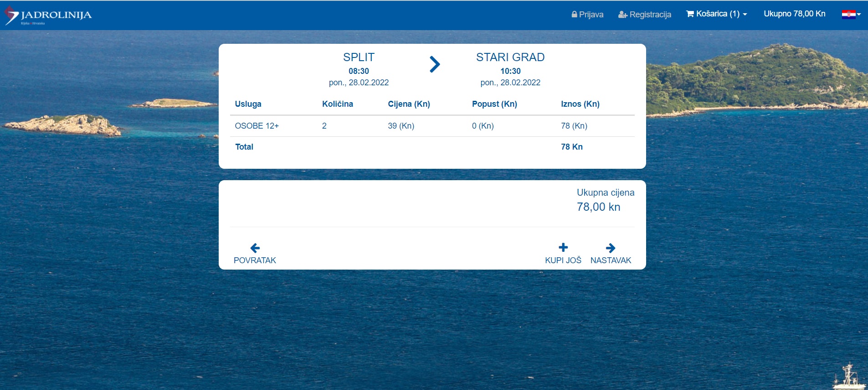Open the Registracija sign-up link

pyautogui.click(x=650, y=15)
